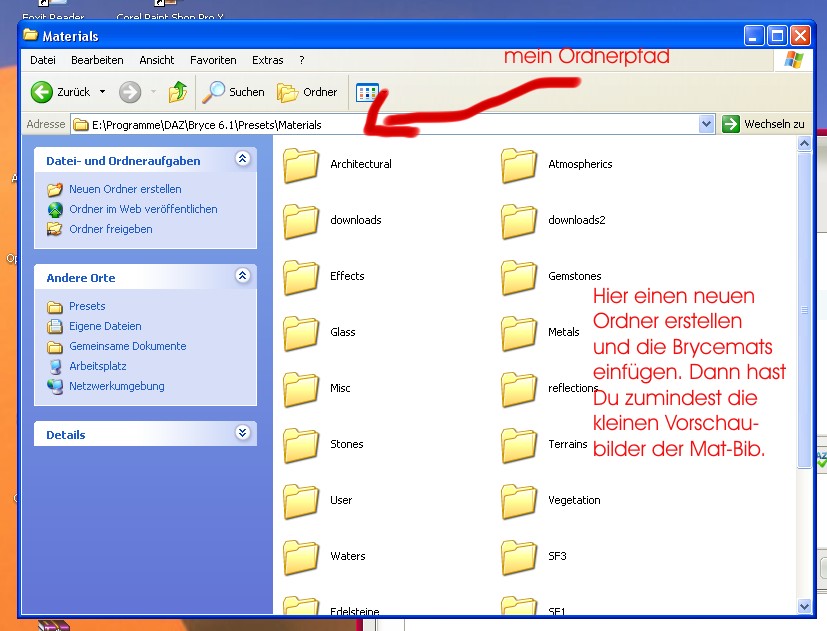This screenshot has width=827, height=631.
Task: Open the ? help menu
Action: coord(302,60)
